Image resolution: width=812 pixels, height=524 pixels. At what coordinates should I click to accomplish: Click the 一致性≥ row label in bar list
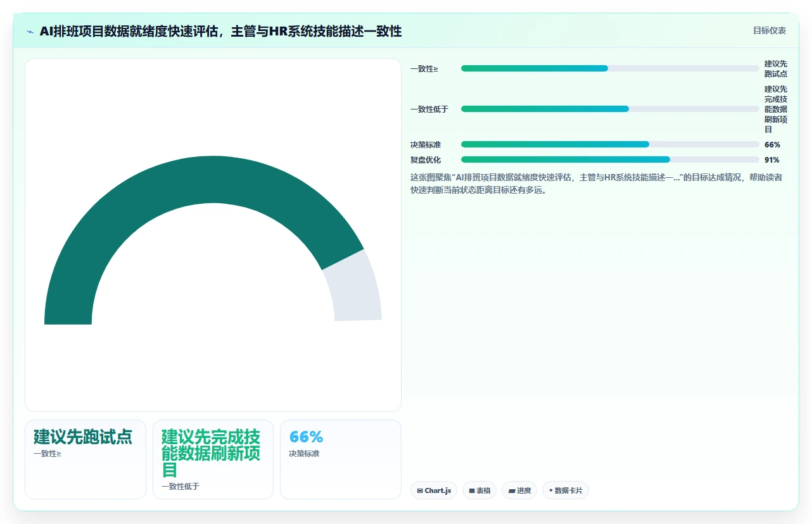coord(424,69)
